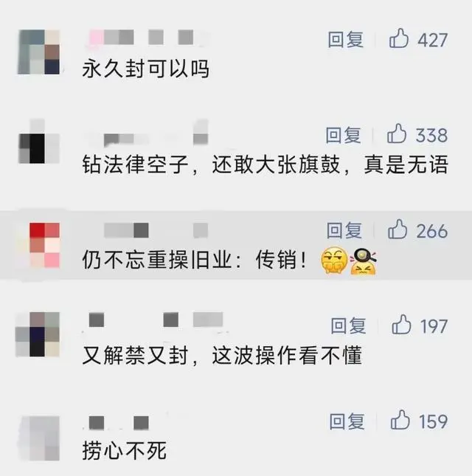The image size is (472, 476).
Task: Select the comment text 永久封可以吗
Action: [145, 69]
